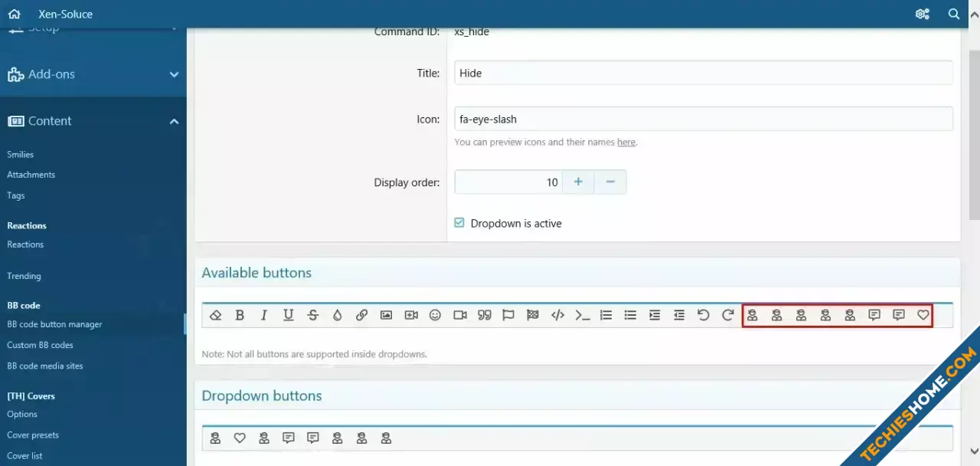Click the ordered list button
This screenshot has height=466, width=980.
coord(606,315)
